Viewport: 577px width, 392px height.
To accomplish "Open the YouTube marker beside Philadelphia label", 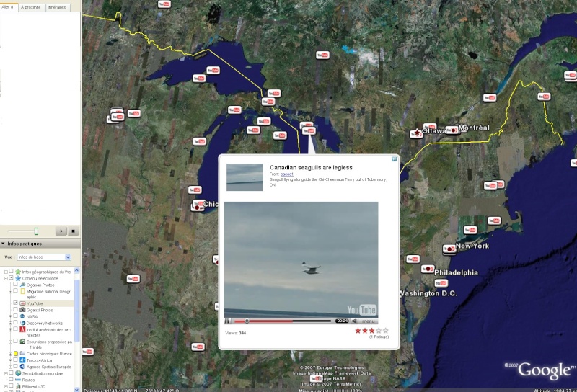I will click(428, 269).
